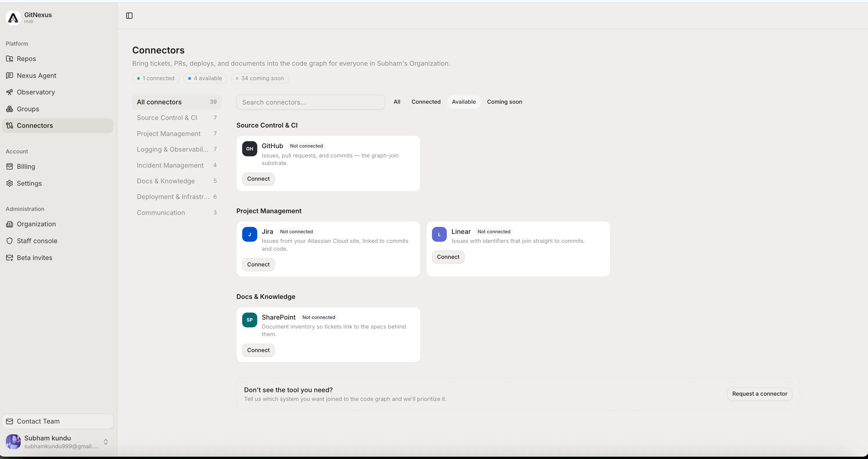Click the 1 connected status chip
The height and width of the screenshot is (459, 868).
(x=156, y=78)
